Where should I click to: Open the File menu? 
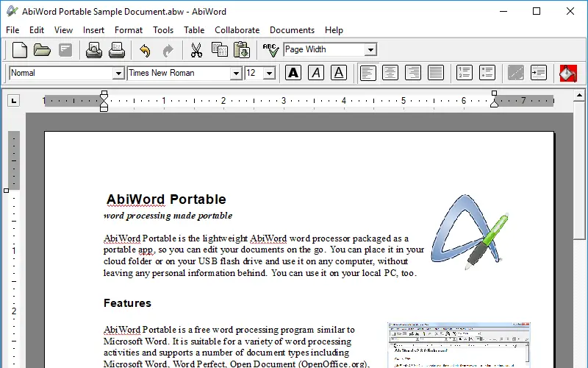[12, 30]
